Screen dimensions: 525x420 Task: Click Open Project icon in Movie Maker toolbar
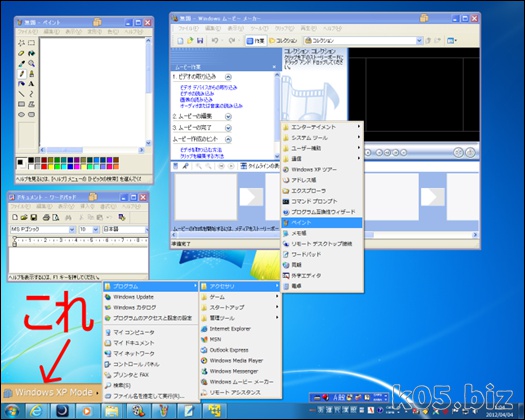pos(190,41)
